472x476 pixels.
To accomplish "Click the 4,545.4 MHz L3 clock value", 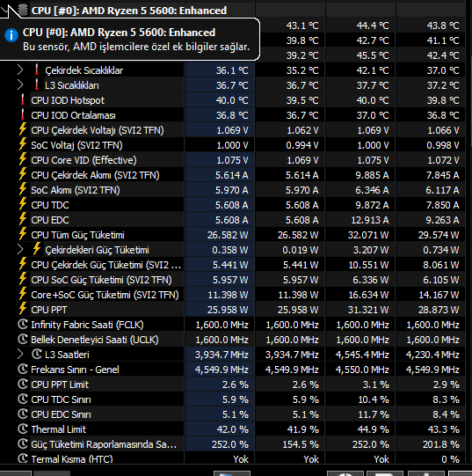I will pyautogui.click(x=362, y=355).
